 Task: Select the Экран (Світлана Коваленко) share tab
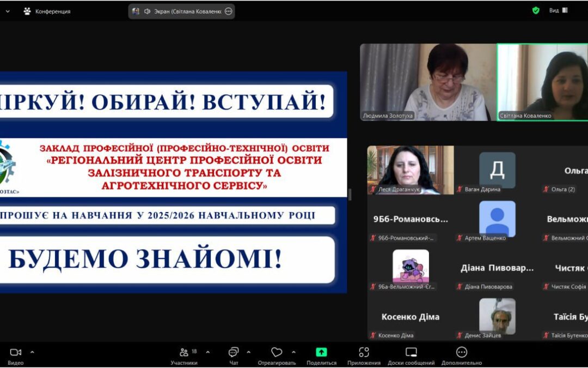pyautogui.click(x=181, y=11)
